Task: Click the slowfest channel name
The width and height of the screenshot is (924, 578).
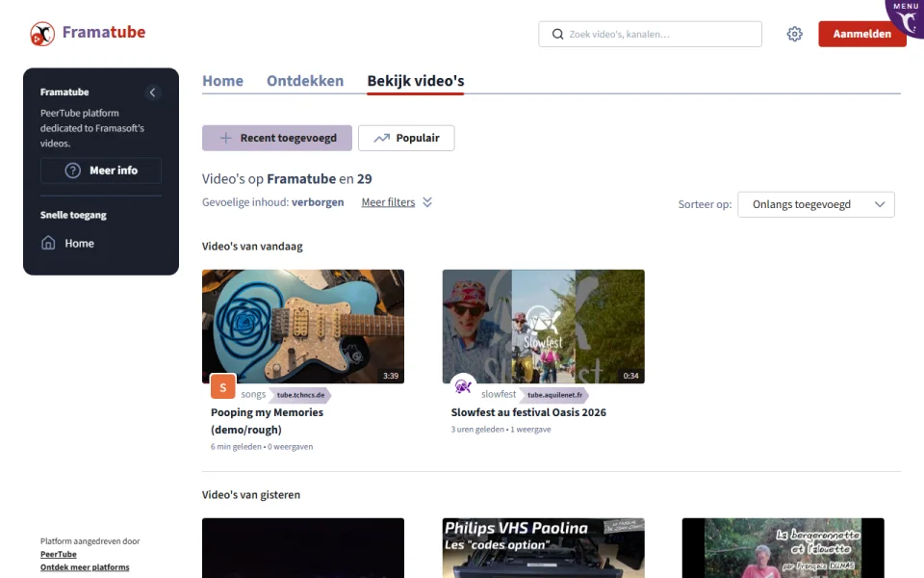Action: pos(499,394)
